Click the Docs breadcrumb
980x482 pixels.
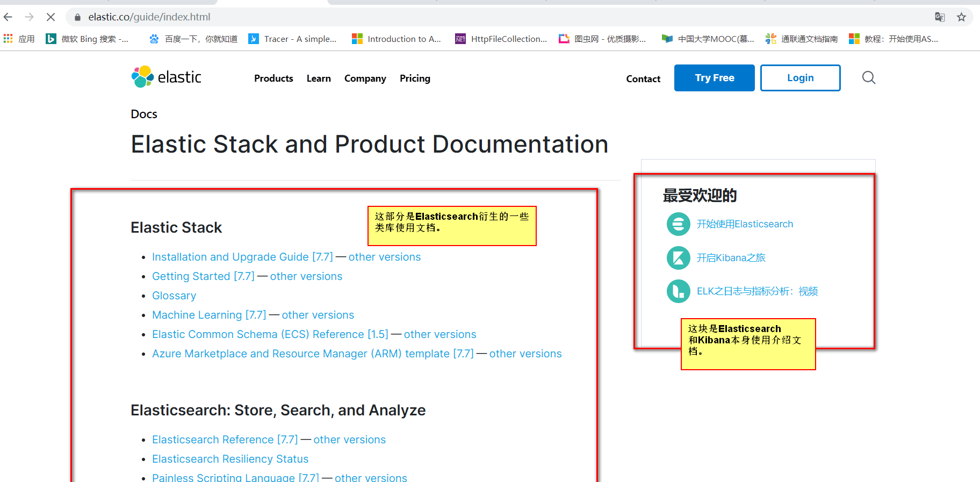click(144, 114)
